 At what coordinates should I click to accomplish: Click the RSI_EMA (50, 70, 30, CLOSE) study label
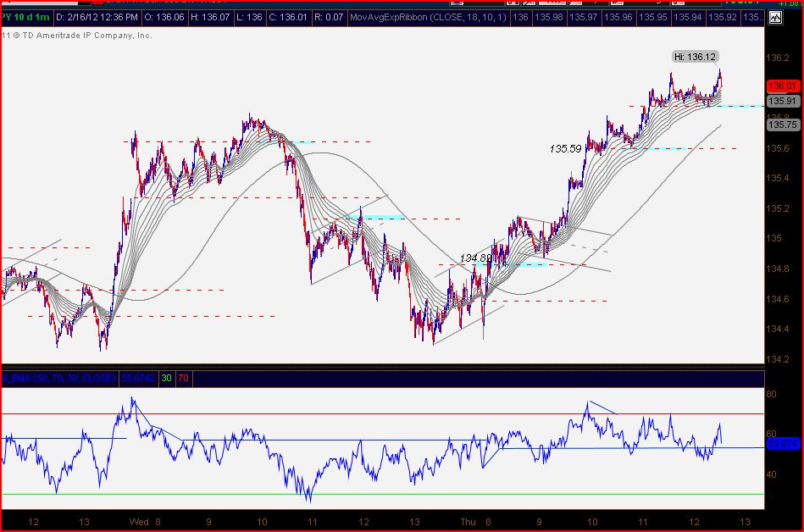[x=58, y=378]
